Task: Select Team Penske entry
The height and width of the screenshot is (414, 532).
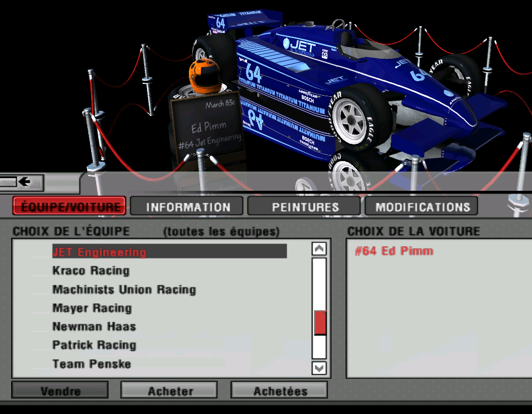Action: (x=92, y=364)
